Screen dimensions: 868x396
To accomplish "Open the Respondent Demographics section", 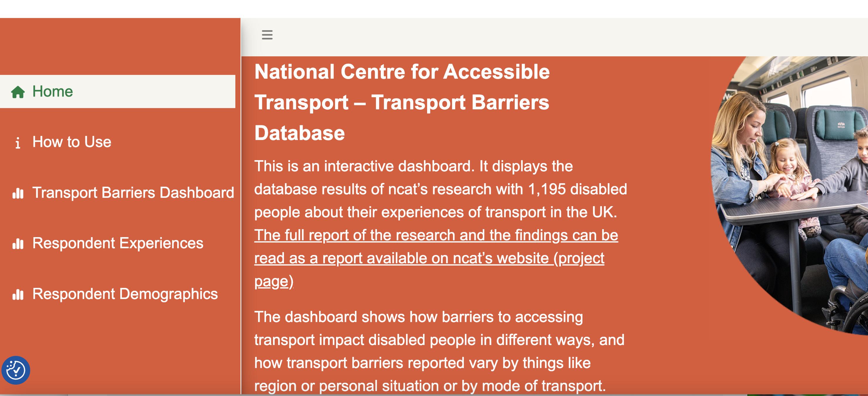I will click(118, 294).
